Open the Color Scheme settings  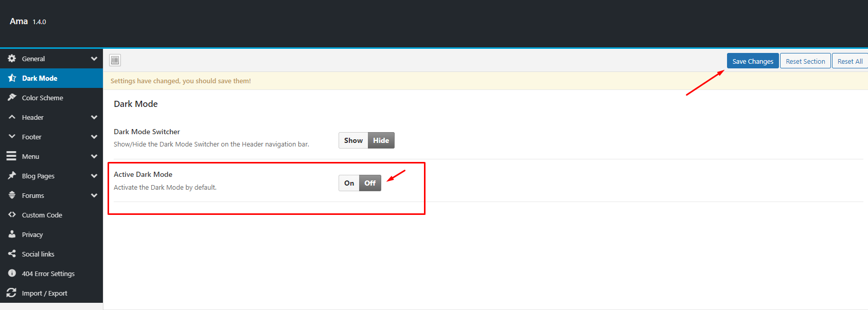51,98
